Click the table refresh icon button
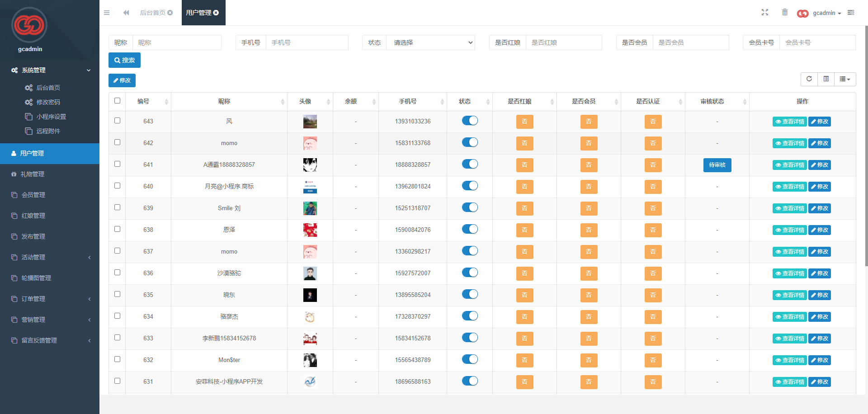This screenshot has width=868, height=414. (x=809, y=79)
